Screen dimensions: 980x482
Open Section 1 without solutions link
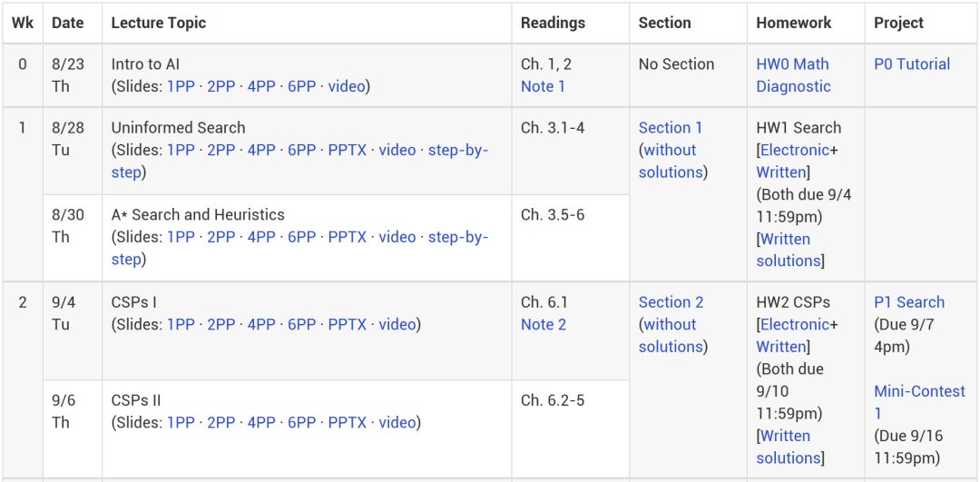tap(671, 161)
